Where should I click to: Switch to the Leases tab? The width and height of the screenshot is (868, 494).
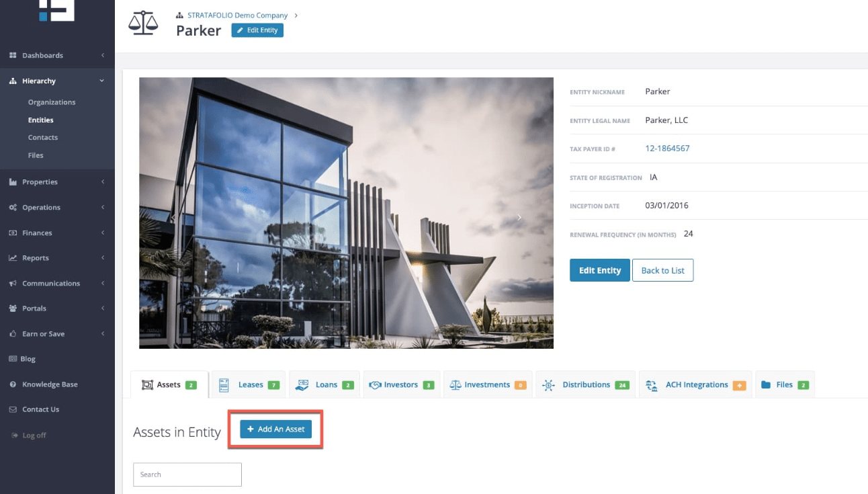point(249,384)
